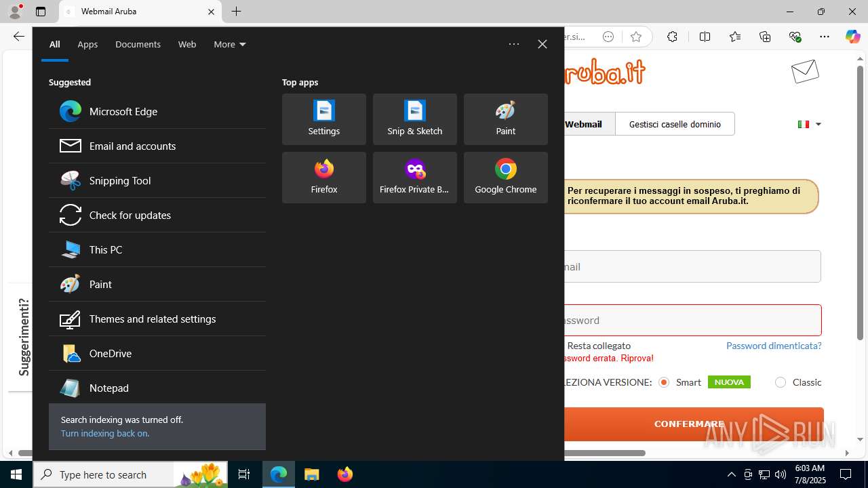The image size is (868, 488).
Task: Switch to the Apps search tab
Action: 87,44
